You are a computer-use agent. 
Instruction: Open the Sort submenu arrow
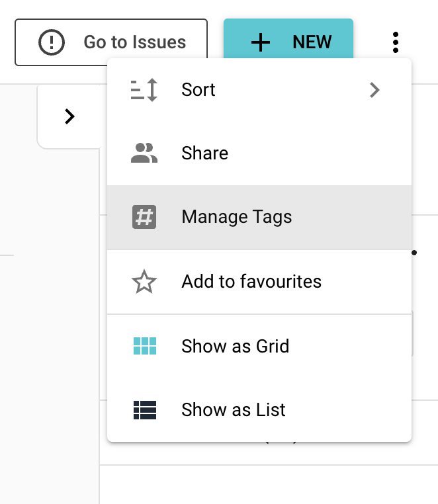pos(374,90)
